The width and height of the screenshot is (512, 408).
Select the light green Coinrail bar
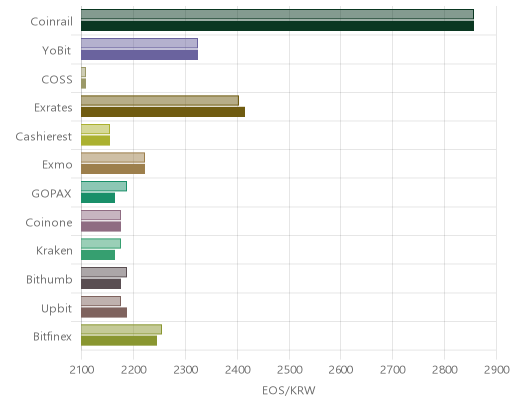pyautogui.click(x=277, y=14)
